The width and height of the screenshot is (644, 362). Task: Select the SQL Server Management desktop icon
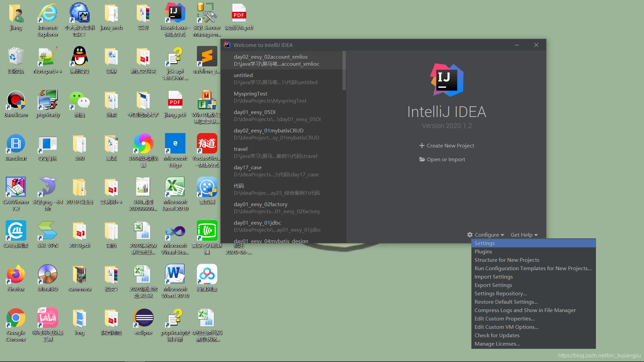[207, 20]
